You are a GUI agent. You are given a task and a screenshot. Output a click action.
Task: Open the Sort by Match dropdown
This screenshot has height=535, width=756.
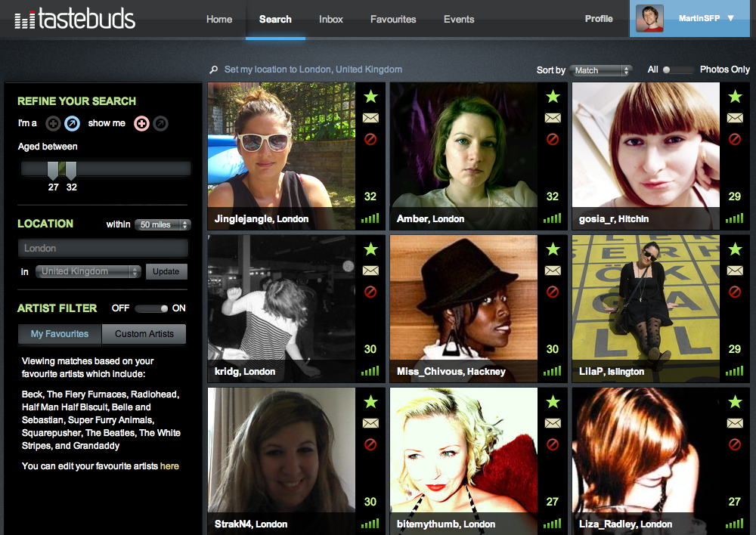point(600,70)
